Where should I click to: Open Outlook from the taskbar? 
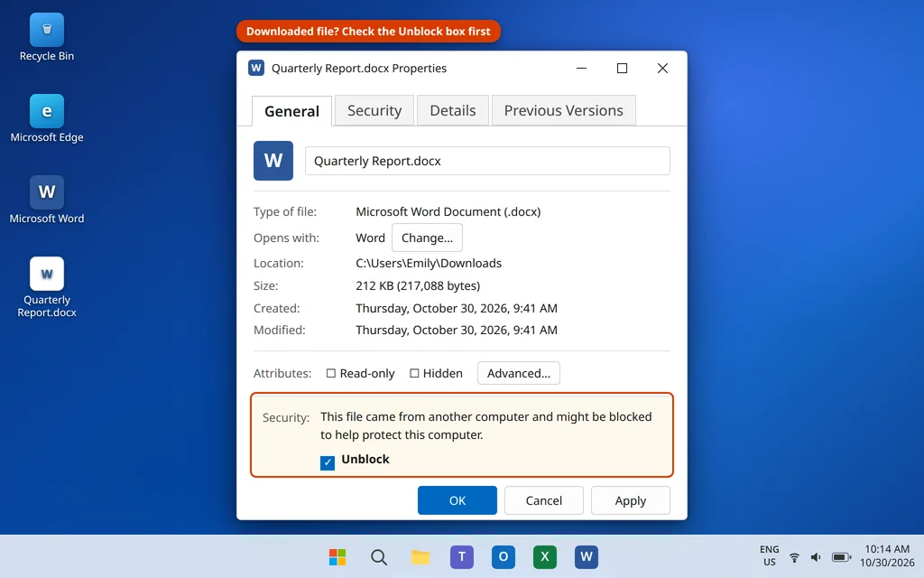click(x=504, y=556)
